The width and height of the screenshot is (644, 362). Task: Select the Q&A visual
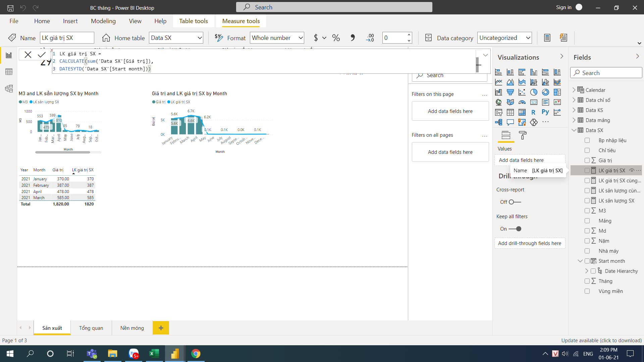pyautogui.click(x=510, y=122)
